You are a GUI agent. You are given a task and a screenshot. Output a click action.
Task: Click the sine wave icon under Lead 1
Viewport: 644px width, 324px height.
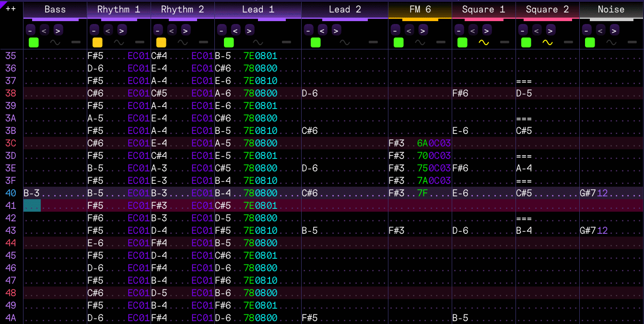[258, 43]
